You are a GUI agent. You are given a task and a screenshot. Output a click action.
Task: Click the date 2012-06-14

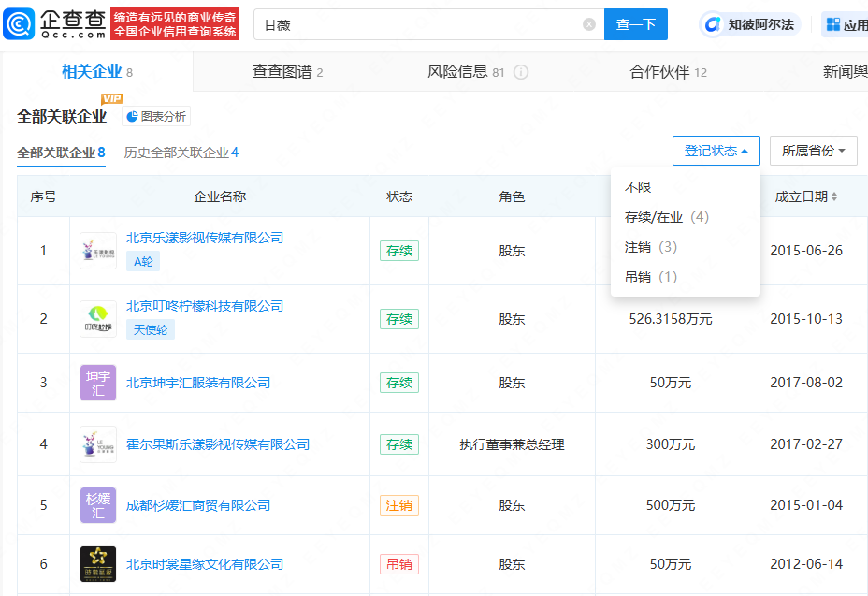tap(806, 564)
